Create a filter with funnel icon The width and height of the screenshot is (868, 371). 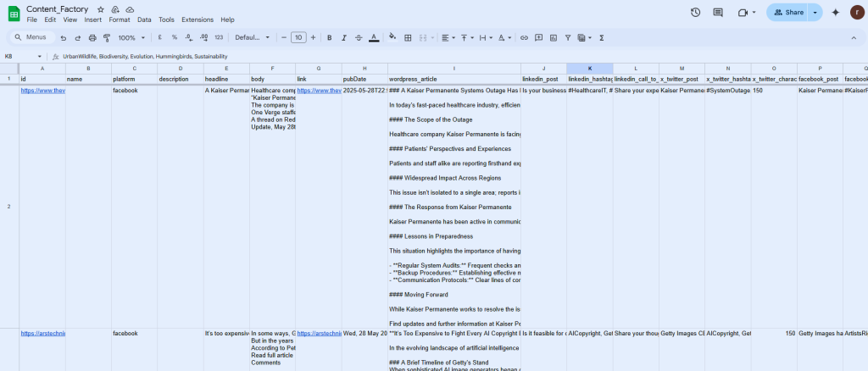pyautogui.click(x=568, y=37)
